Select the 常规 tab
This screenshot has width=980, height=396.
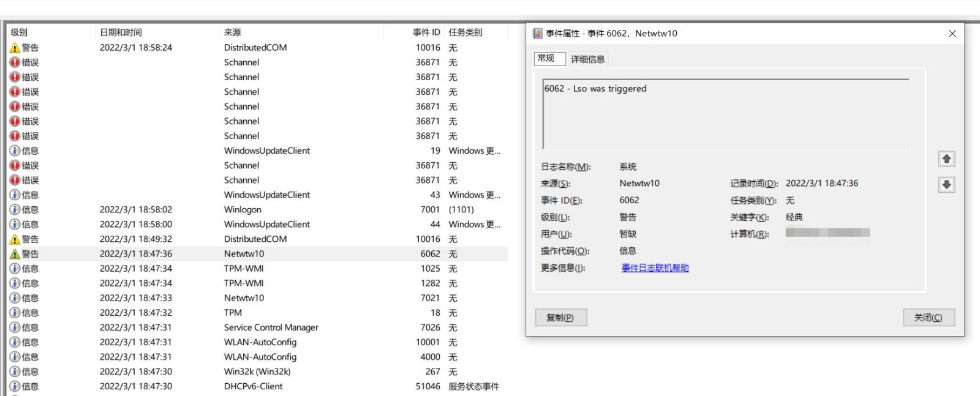pos(546,59)
